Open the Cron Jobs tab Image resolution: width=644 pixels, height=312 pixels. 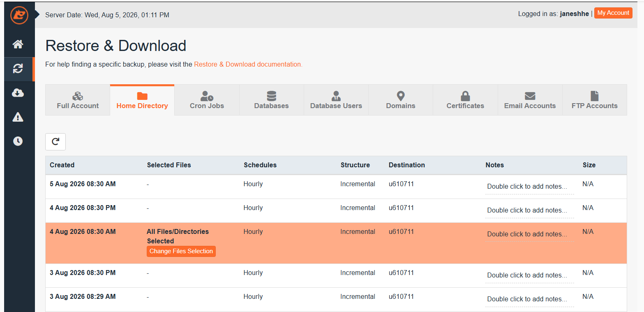(207, 100)
